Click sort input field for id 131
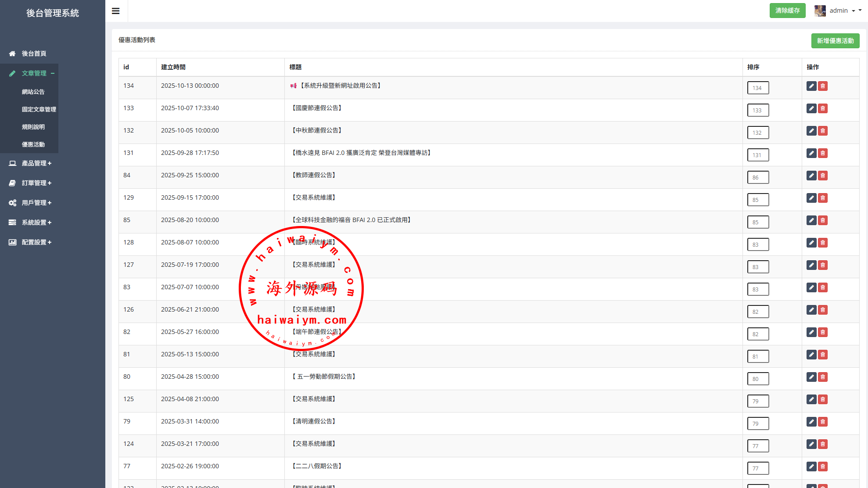Screen dimensions: 868x488 pos(758,155)
